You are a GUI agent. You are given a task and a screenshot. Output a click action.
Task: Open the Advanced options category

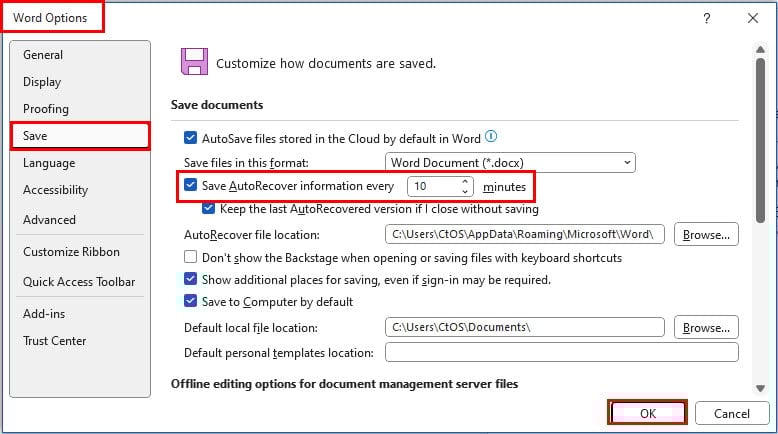click(49, 220)
